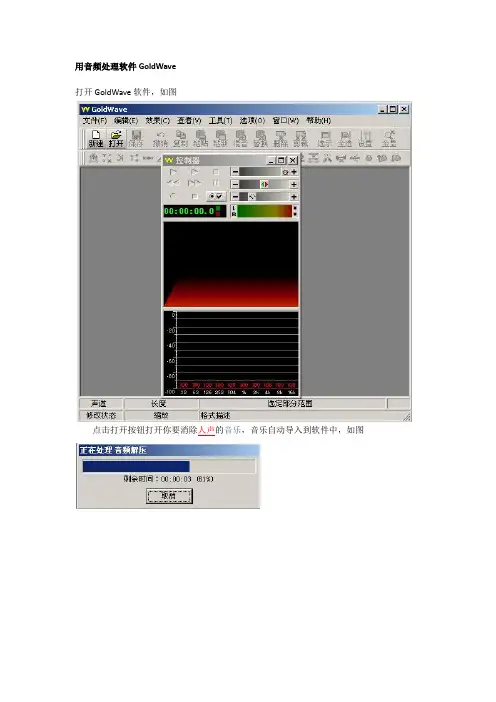Click plus on the controller's top volume slider
496x702 pixels.
tap(294, 172)
